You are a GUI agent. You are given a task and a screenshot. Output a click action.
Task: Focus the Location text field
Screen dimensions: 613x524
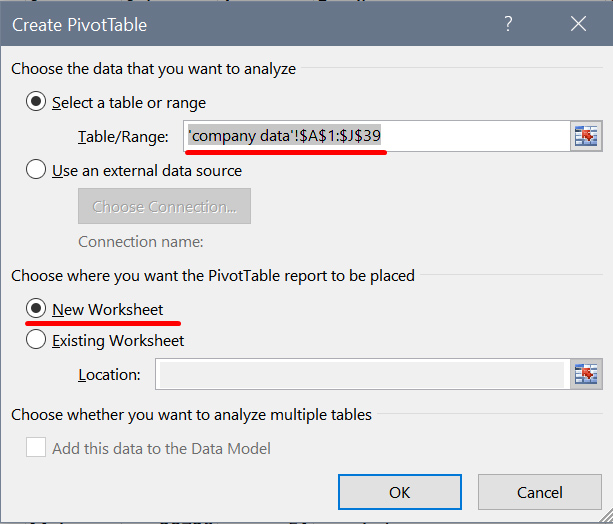[361, 375]
